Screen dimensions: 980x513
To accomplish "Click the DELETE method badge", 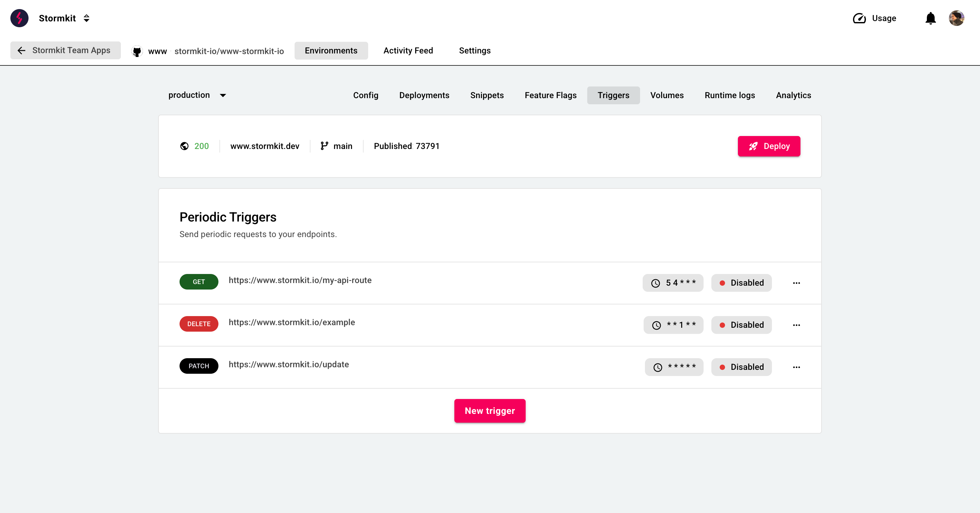I will pyautogui.click(x=199, y=324).
